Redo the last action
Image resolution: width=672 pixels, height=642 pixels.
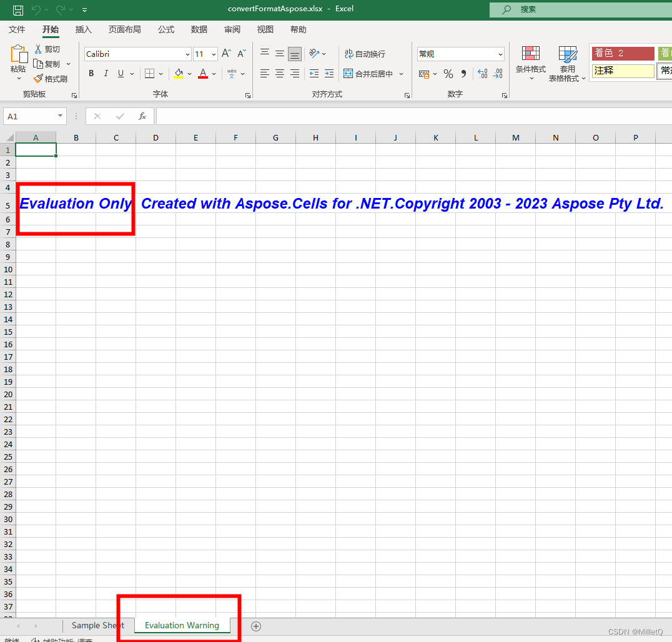(61, 10)
